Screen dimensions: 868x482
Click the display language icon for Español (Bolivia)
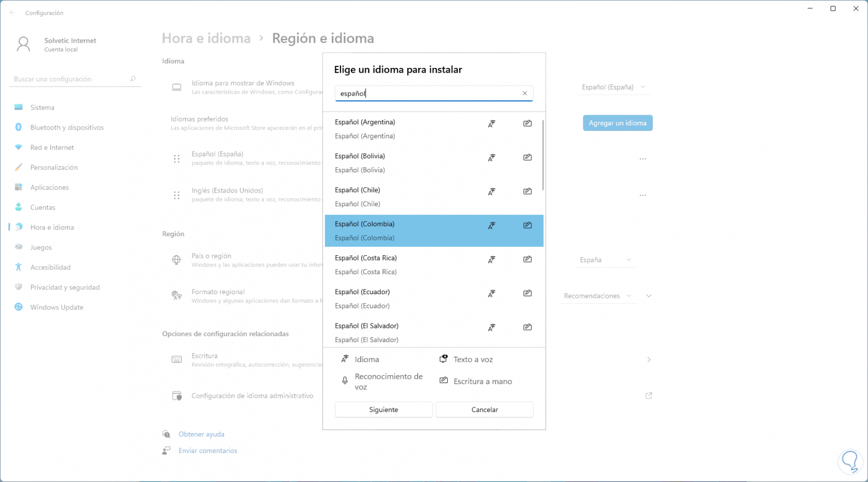(491, 158)
